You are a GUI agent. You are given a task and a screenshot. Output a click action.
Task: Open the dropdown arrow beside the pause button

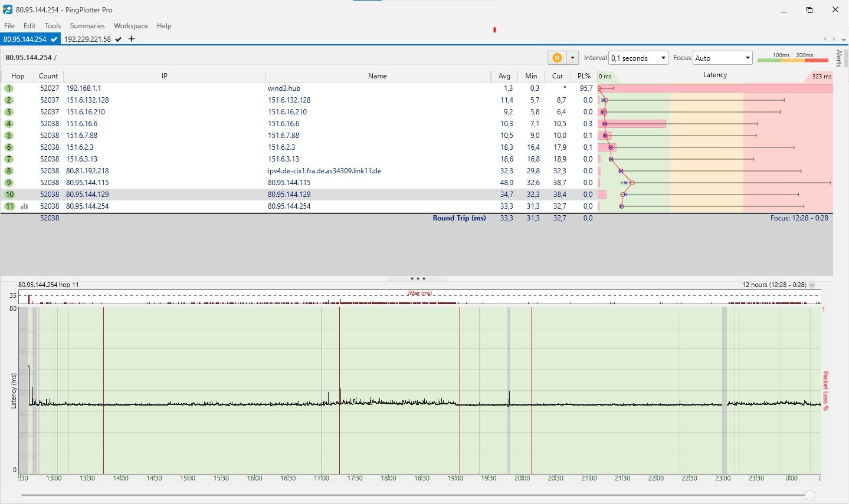tap(572, 58)
